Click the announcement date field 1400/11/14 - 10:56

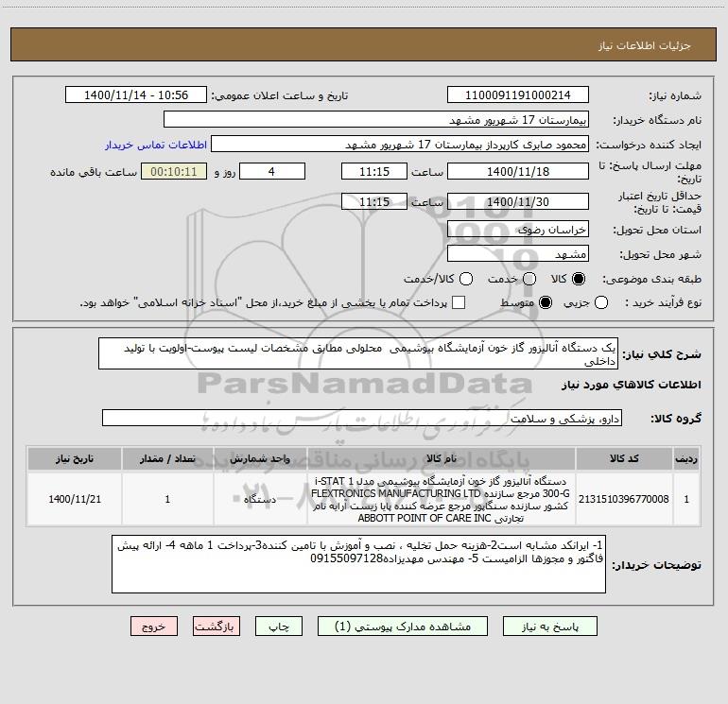tap(136, 95)
